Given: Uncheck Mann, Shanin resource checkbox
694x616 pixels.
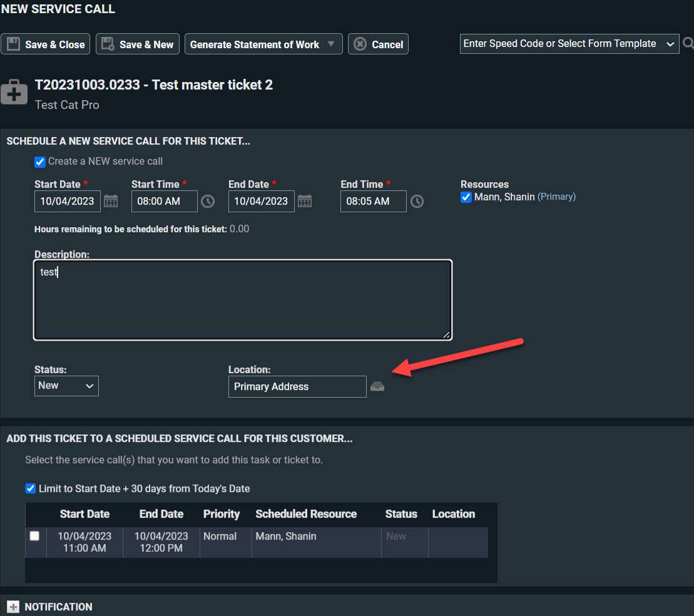Looking at the screenshot, I should pyautogui.click(x=466, y=197).
